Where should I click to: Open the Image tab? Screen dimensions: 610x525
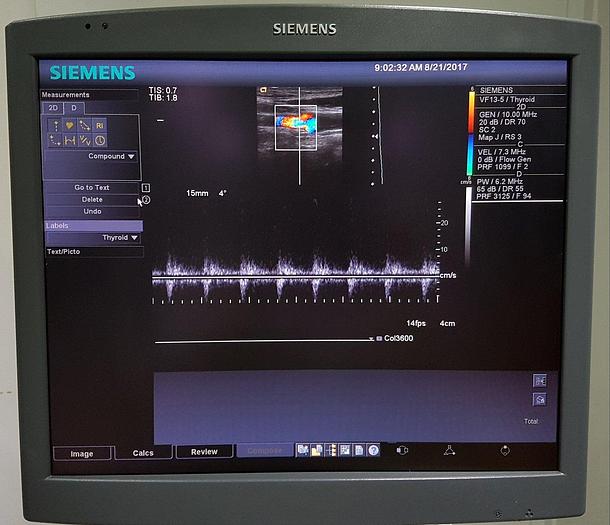(x=82, y=454)
